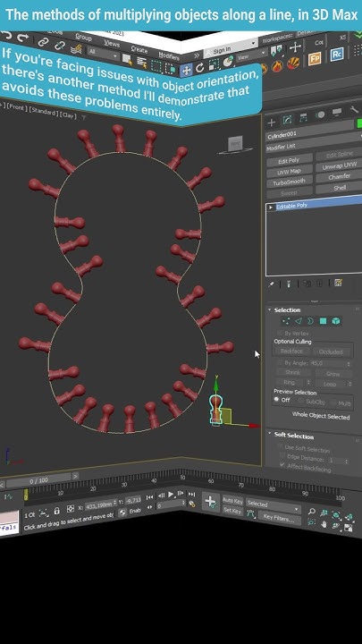Click the Pin Stack icon

tap(271, 284)
